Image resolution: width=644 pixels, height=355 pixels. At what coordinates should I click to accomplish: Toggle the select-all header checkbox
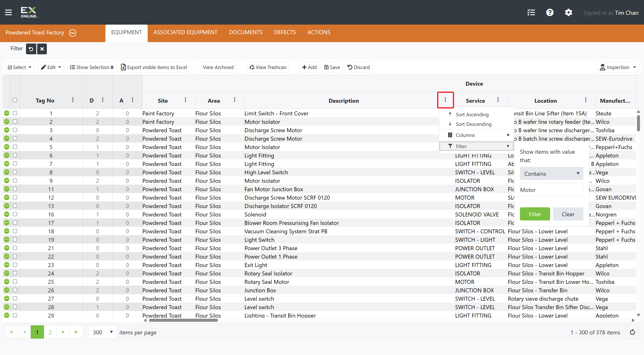coord(15,100)
